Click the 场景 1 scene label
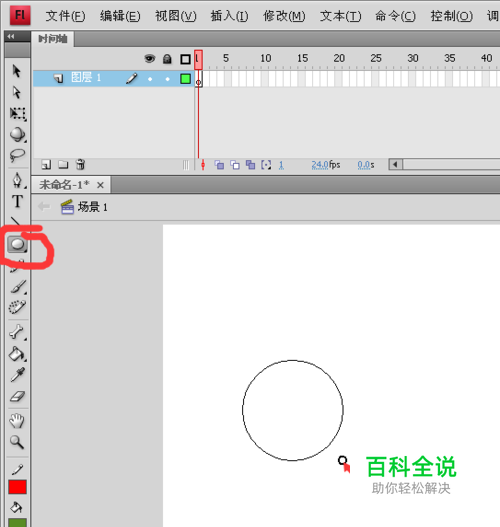The height and width of the screenshot is (527, 500). tap(92, 207)
